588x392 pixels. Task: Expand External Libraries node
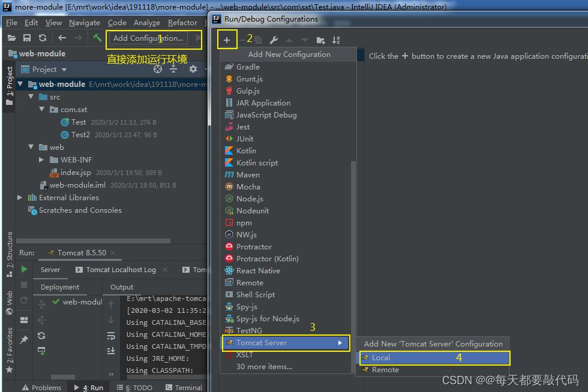click(x=20, y=198)
